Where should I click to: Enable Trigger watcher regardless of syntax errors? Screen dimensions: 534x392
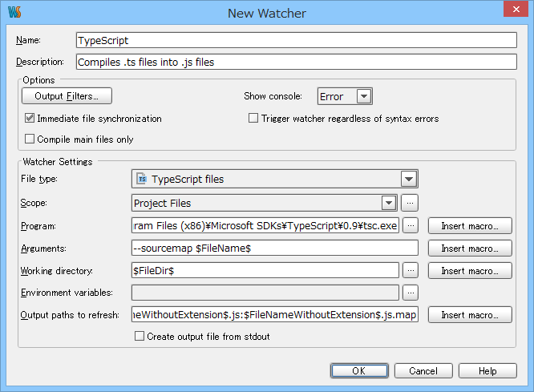(x=253, y=118)
